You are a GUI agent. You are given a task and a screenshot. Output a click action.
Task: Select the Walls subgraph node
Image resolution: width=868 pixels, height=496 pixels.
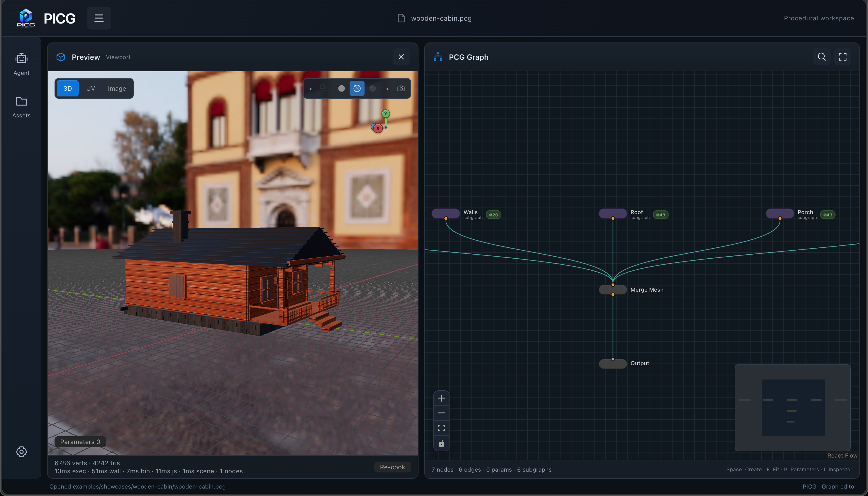(x=445, y=214)
